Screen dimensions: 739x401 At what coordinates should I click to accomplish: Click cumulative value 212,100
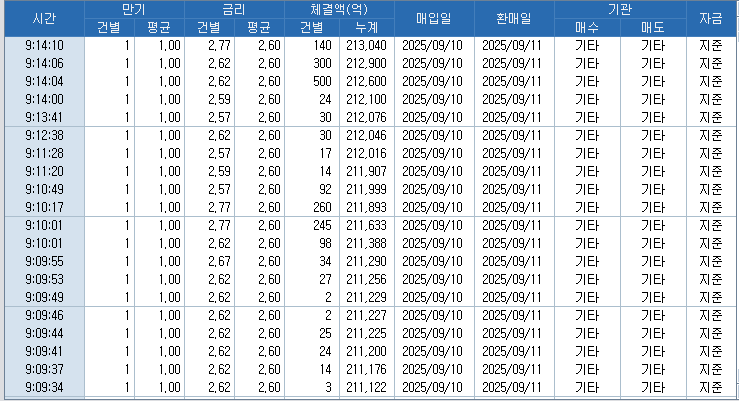click(x=367, y=99)
